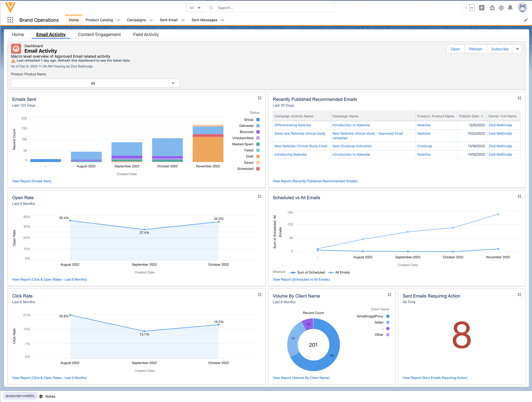This screenshot has width=532, height=402.
Task: Open the App Launcher grid icon
Action: click(x=10, y=20)
